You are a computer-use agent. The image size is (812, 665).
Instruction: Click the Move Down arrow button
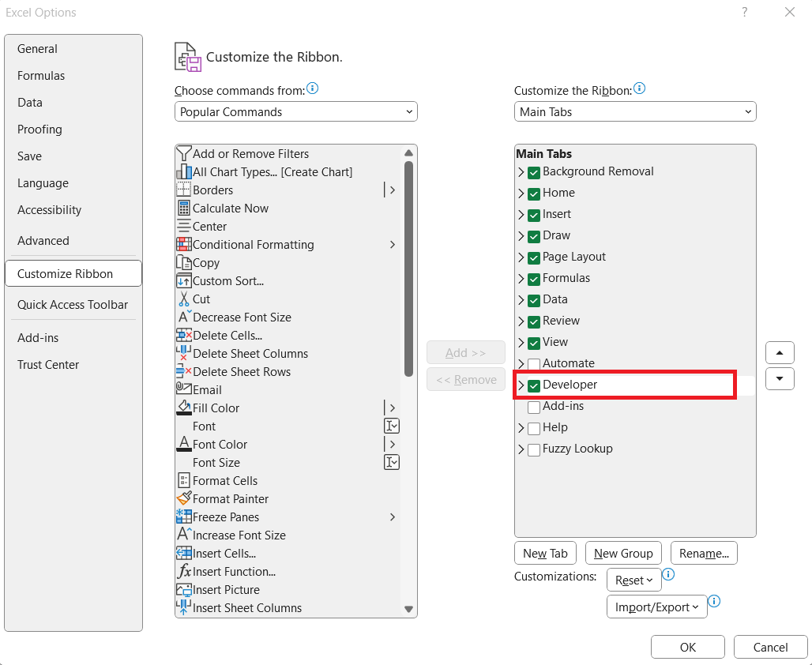[780, 378]
